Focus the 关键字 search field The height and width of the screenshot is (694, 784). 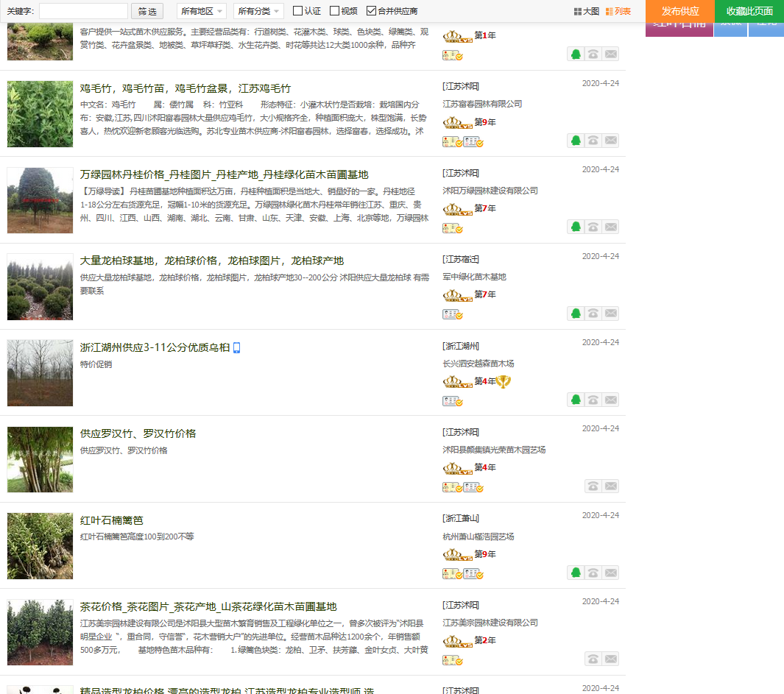click(x=83, y=11)
